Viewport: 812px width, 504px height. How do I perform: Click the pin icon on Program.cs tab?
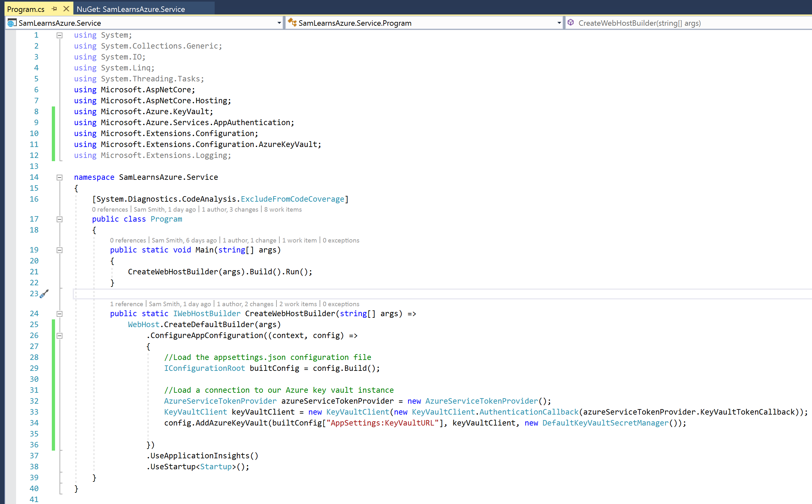[54, 9]
